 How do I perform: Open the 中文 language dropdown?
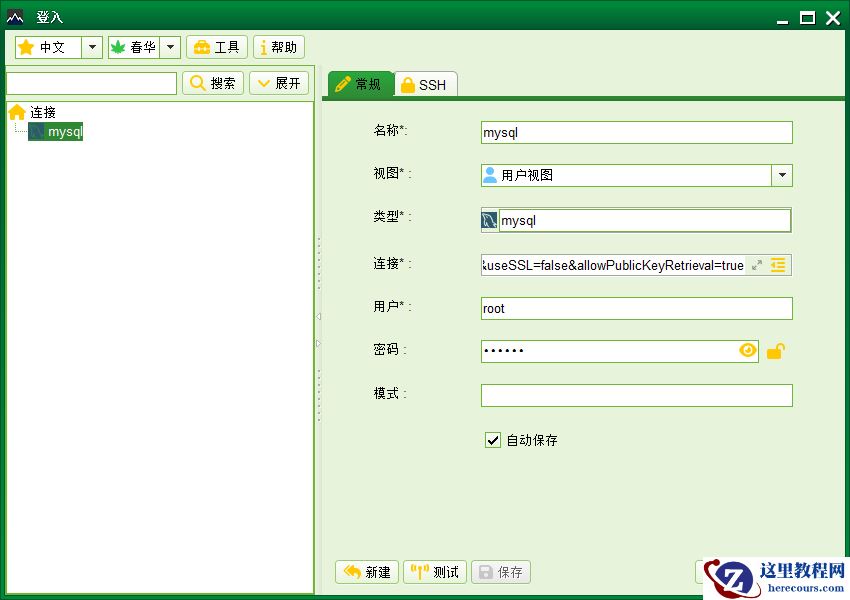pos(91,46)
